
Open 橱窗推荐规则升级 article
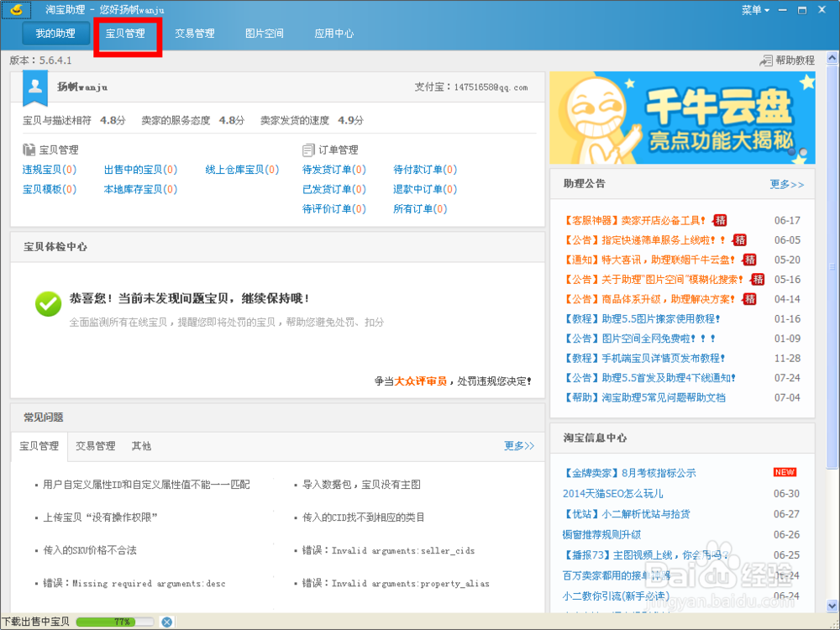[x=601, y=534]
